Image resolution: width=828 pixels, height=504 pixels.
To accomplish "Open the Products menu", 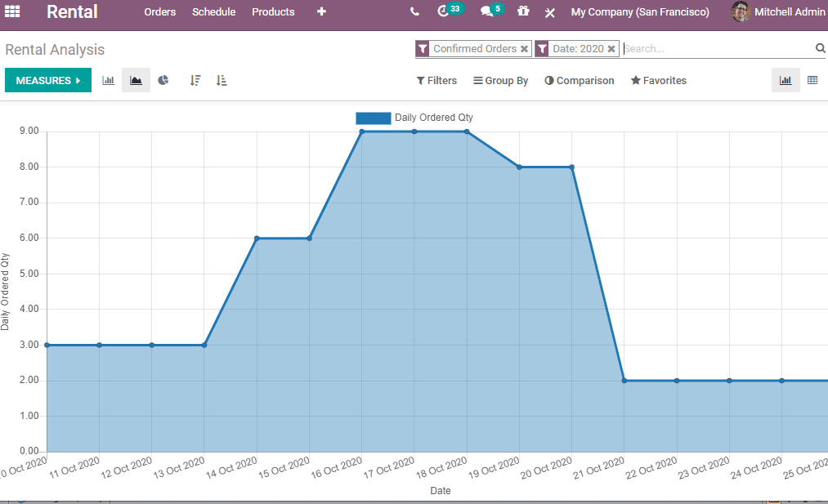I will (273, 11).
